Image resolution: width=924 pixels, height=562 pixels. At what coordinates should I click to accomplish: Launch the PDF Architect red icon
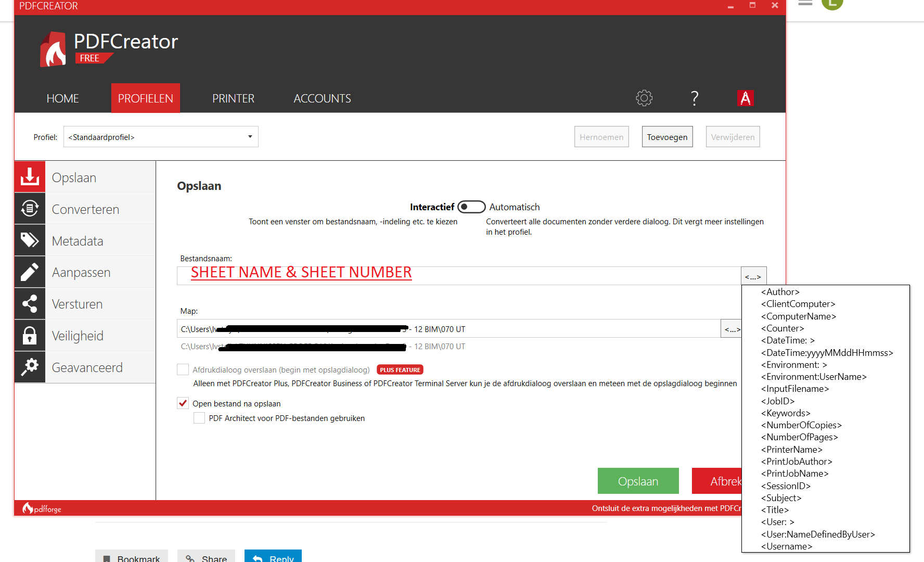point(746,98)
